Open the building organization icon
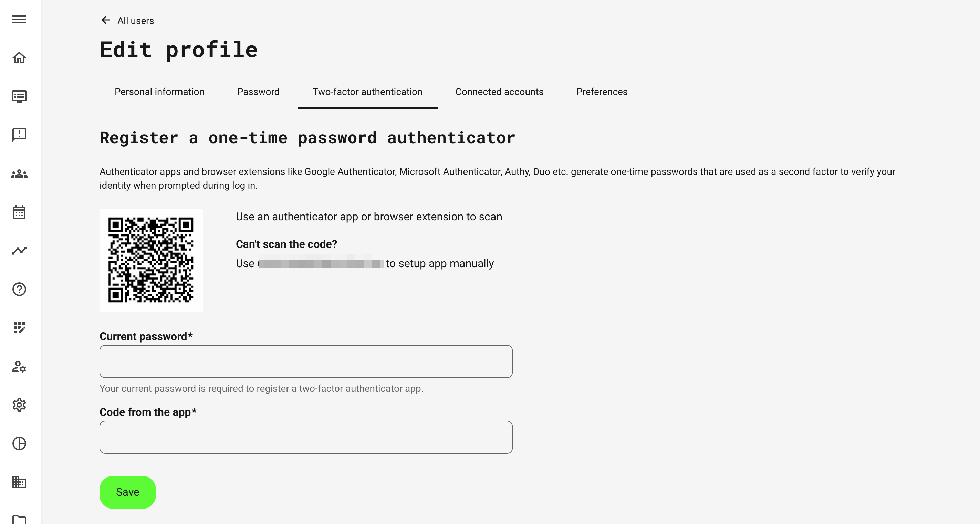Image resolution: width=980 pixels, height=524 pixels. click(19, 482)
